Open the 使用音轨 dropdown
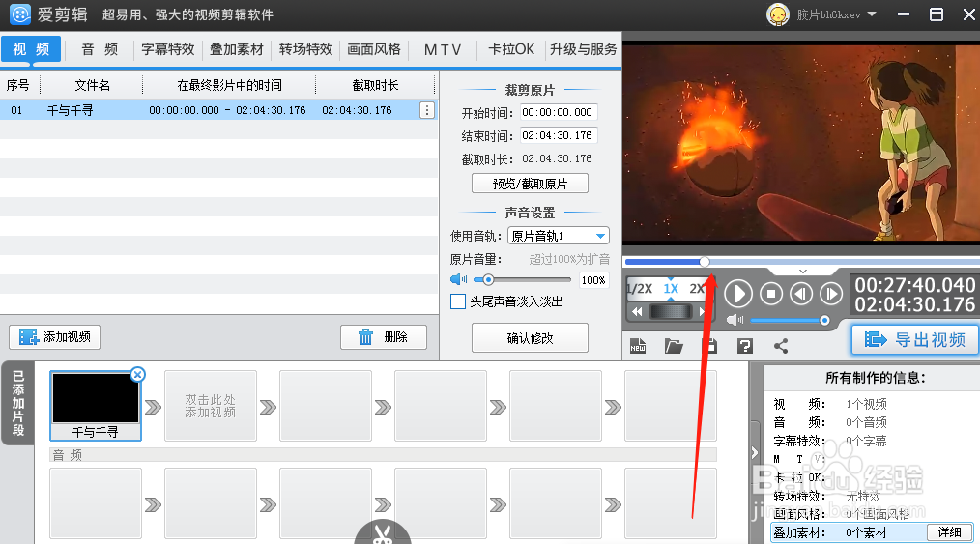The image size is (980, 544). 558,236
